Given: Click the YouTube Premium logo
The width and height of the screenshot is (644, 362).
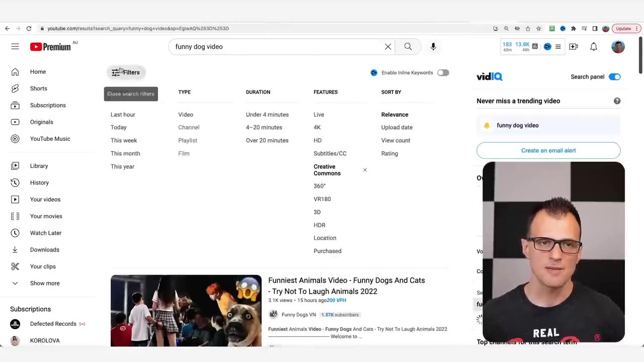Looking at the screenshot, I should [50, 47].
